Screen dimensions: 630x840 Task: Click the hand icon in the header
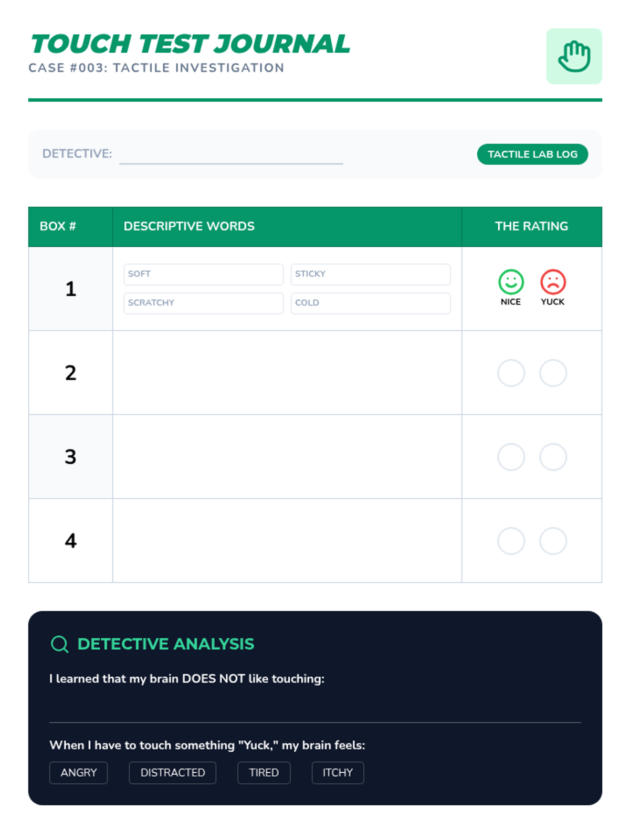pyautogui.click(x=574, y=56)
